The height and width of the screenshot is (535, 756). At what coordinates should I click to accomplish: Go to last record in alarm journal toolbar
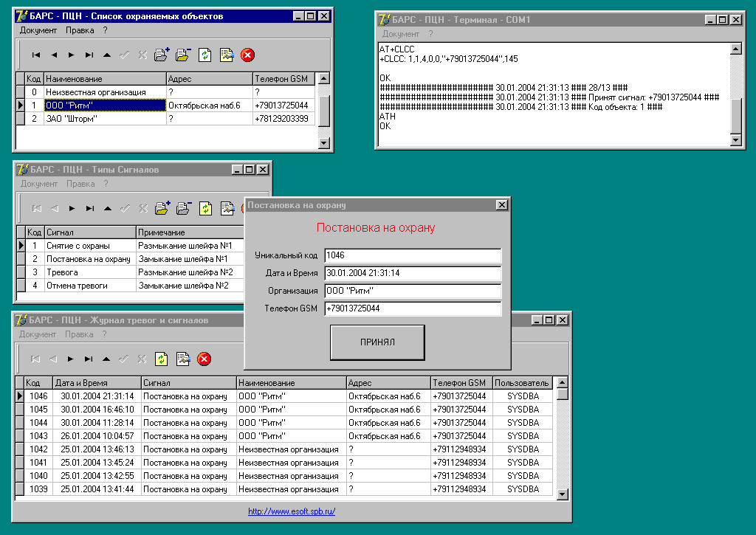89,359
